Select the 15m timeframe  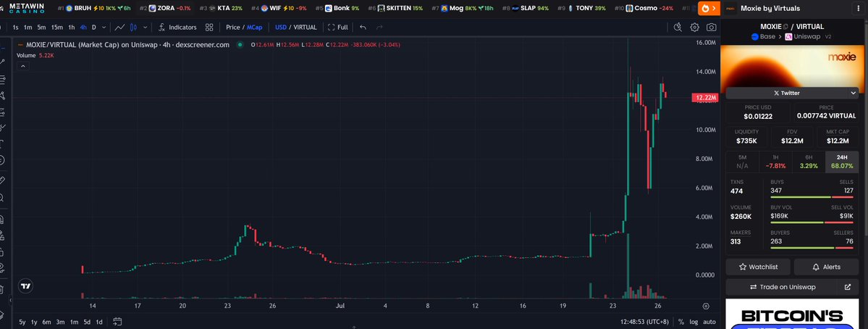coord(57,27)
